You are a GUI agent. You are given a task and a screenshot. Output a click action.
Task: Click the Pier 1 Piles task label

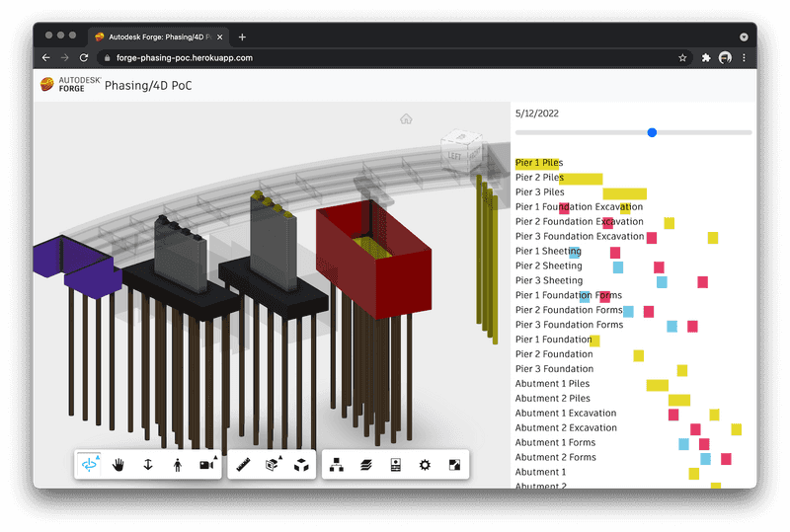point(539,163)
